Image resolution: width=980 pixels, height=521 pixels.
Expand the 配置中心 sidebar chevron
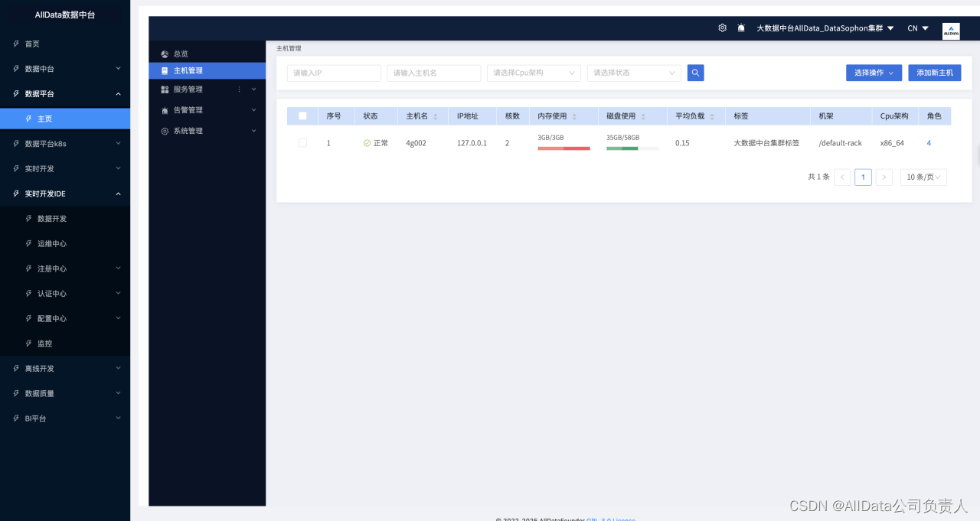[118, 318]
